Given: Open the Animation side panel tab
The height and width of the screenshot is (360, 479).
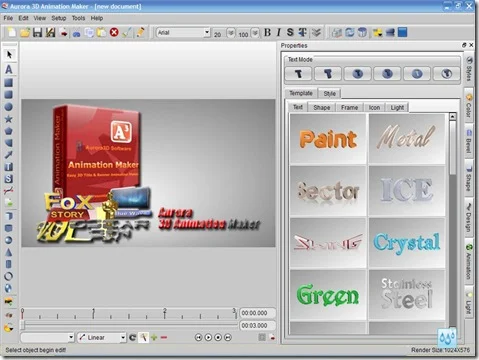Looking at the screenshot, I should (x=469, y=262).
